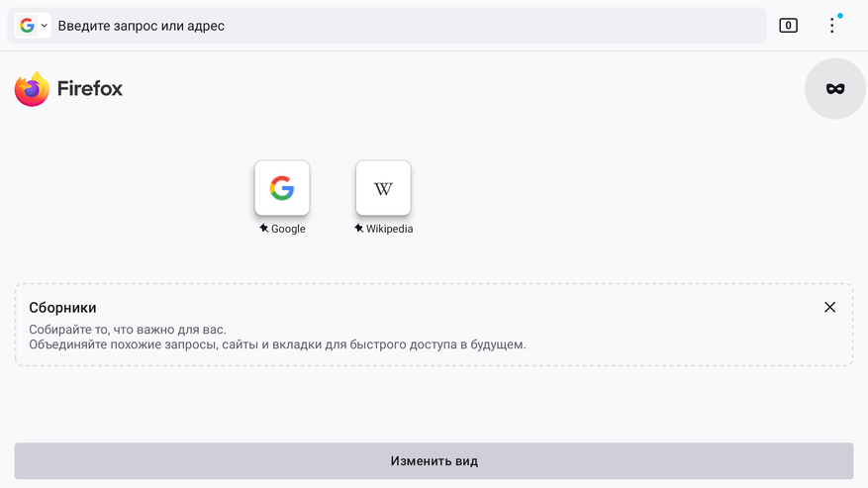Open the three-dot browser menu
Viewport: 868px width, 488px height.
tap(831, 26)
